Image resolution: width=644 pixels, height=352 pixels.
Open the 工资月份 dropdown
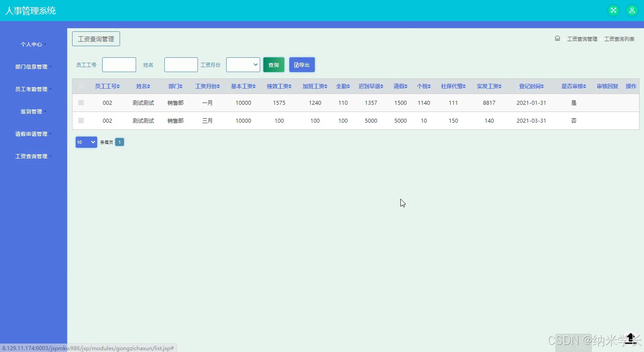click(x=243, y=64)
